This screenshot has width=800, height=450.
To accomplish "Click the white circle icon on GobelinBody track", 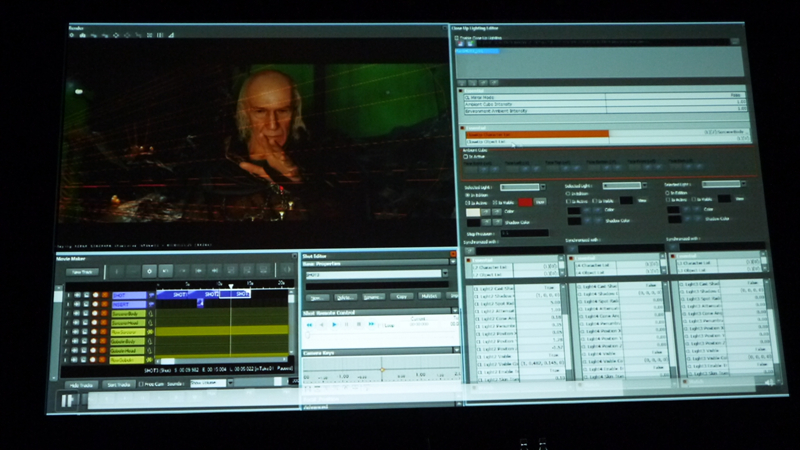I will [94, 341].
